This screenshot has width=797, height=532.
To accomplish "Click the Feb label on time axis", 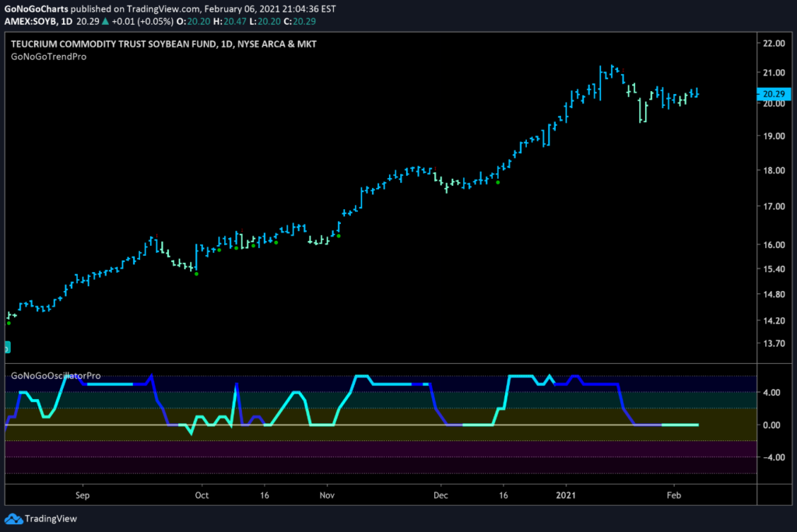I will 673,495.
